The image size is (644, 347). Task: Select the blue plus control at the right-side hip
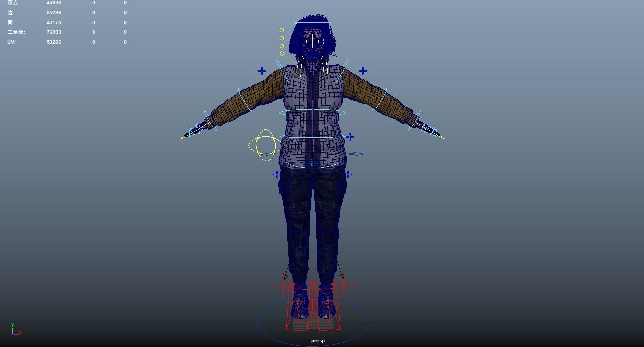(x=348, y=174)
